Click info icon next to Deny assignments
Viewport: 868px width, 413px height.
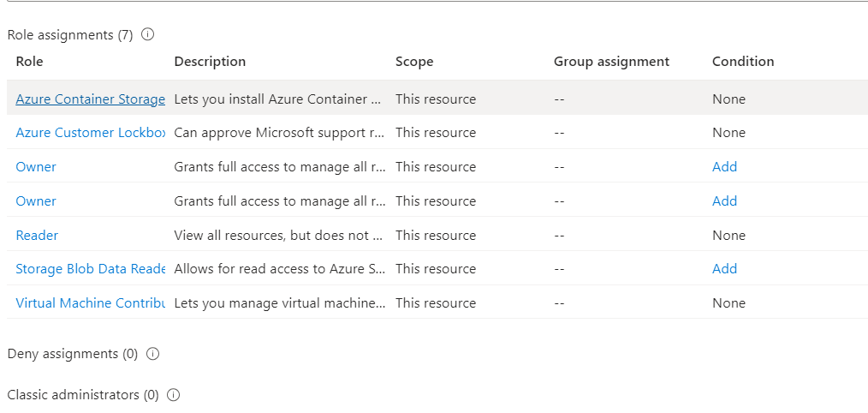coord(152,354)
